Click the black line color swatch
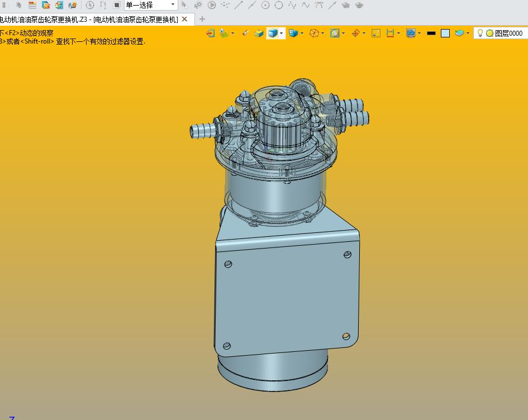Viewport: 528px width, 420px height. click(431, 34)
